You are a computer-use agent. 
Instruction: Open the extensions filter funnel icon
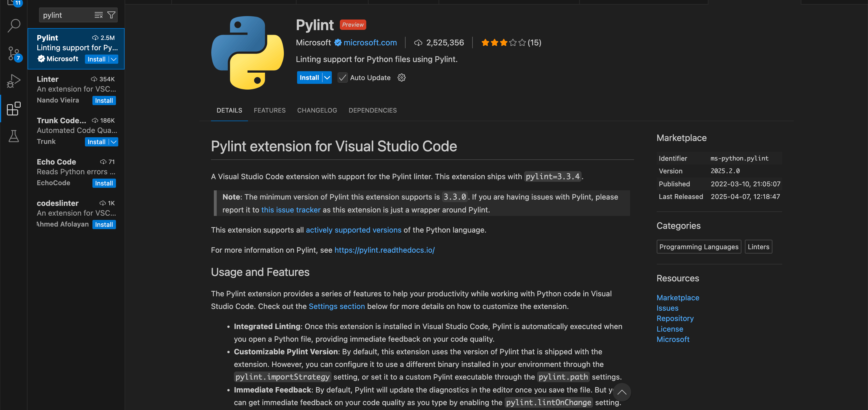pyautogui.click(x=111, y=15)
